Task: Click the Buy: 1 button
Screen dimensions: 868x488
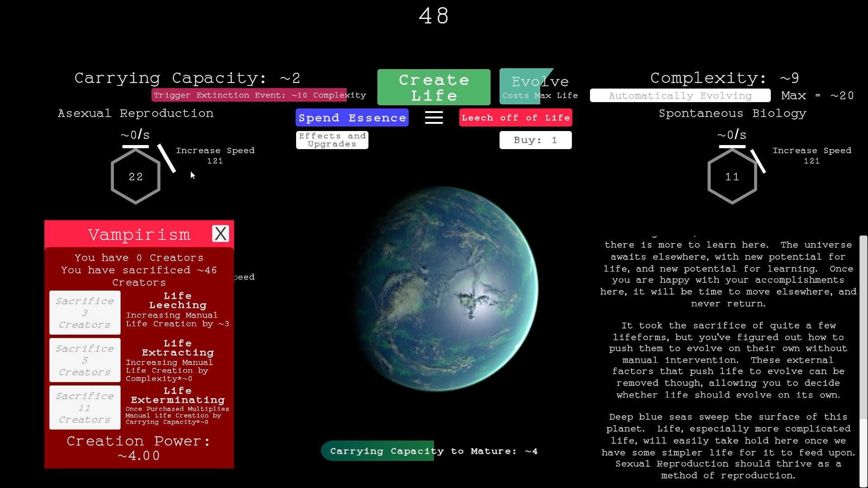Action: pos(535,140)
